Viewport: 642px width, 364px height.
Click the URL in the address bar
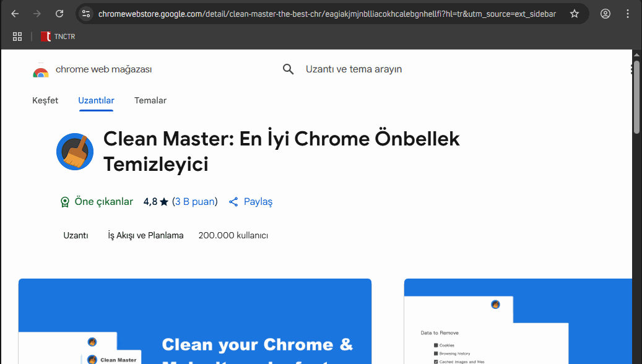[327, 14]
